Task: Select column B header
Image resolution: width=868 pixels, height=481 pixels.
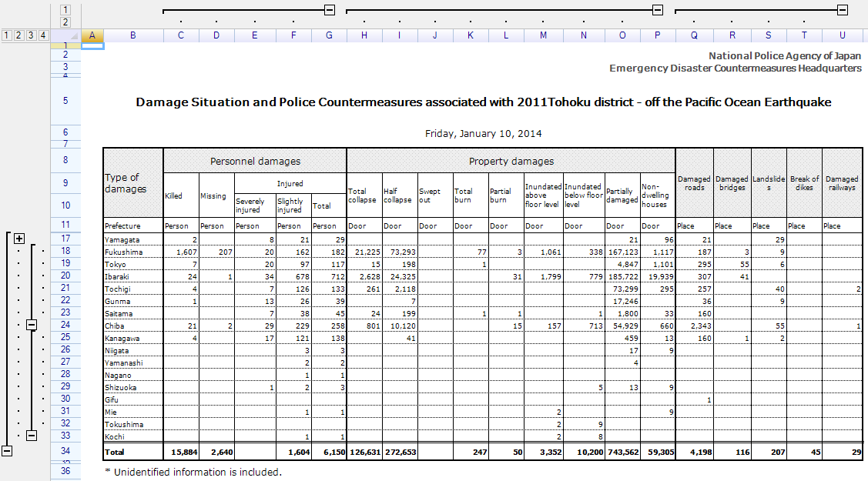Action: [x=132, y=35]
